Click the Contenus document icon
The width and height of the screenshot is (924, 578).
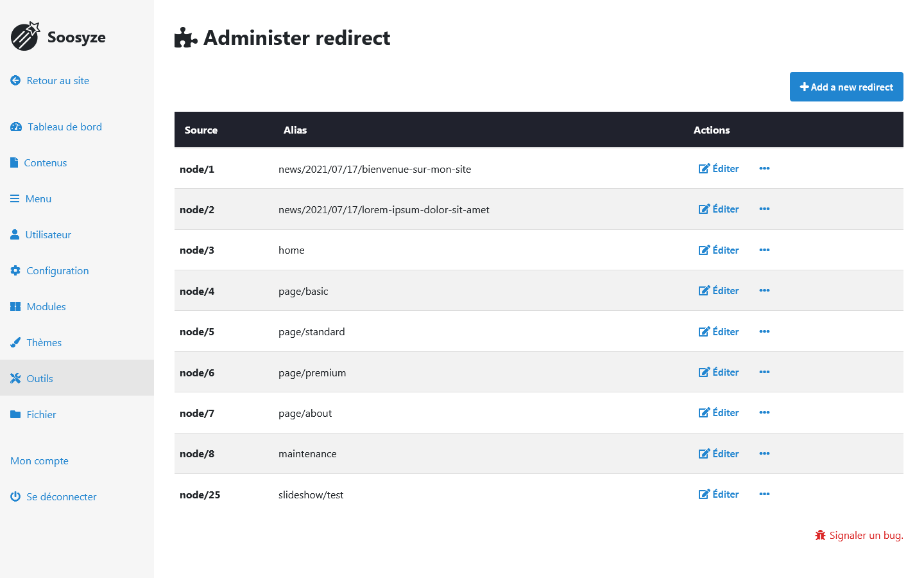pos(15,162)
